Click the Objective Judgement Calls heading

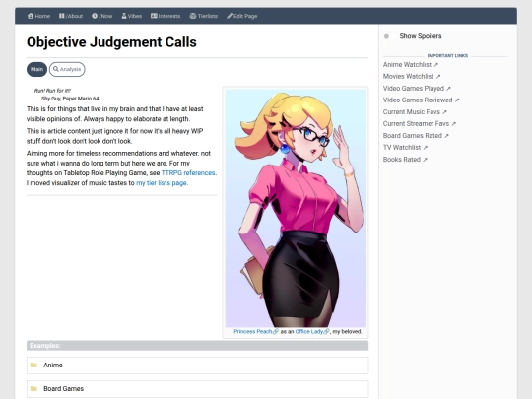[111, 42]
